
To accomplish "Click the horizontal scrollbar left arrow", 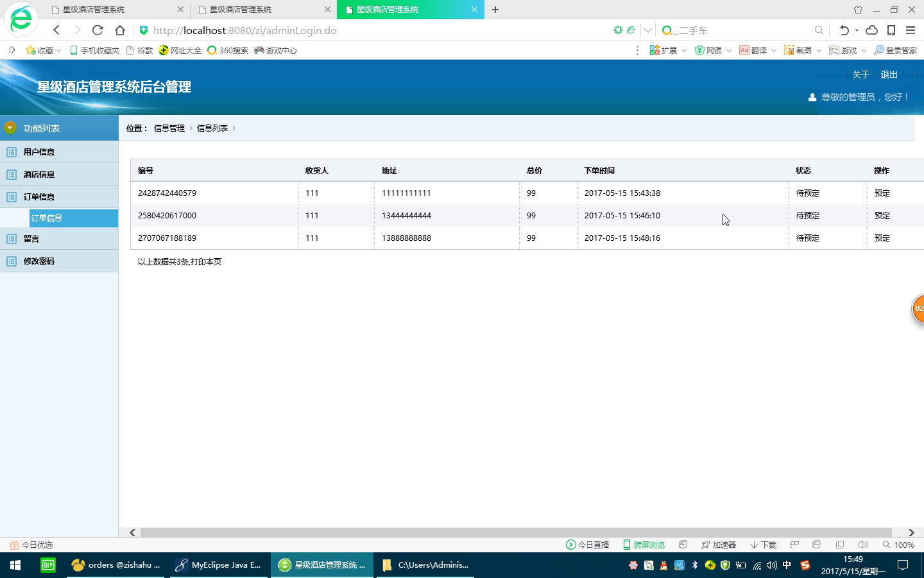I will coord(132,532).
